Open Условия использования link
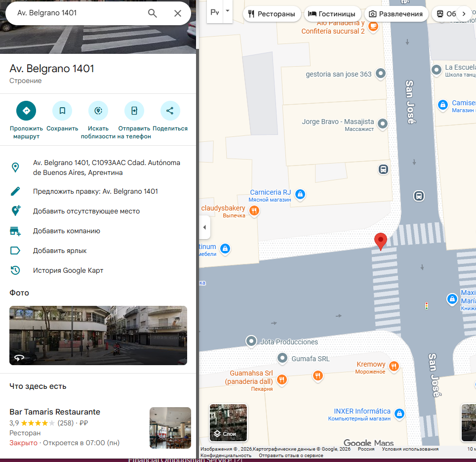Viewport: 476px width, 462px height. [410, 449]
